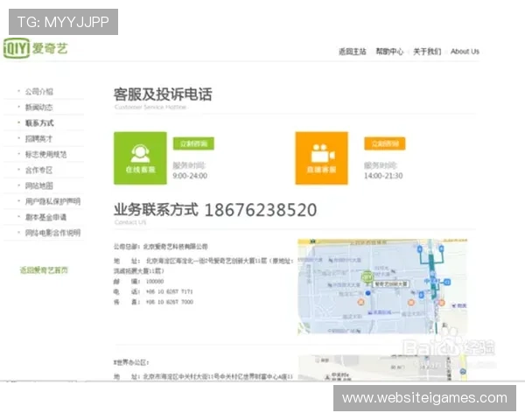Screen dimensions: 525x420
Task: Click the green 立刻咨询 consult button
Action: coord(193,143)
